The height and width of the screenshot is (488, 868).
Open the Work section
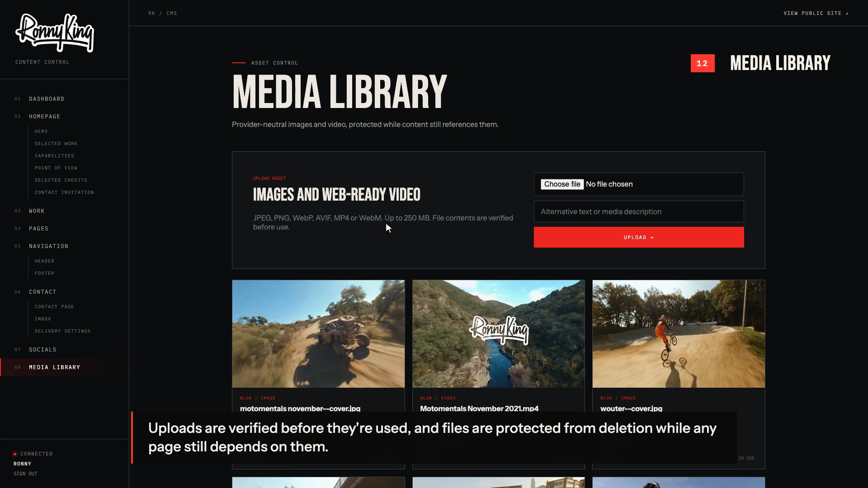[x=37, y=211]
